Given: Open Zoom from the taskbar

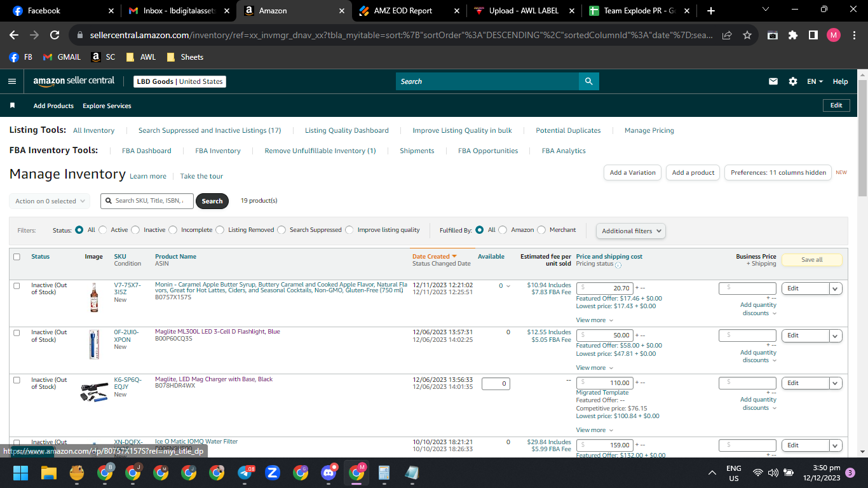Looking at the screenshot, I should click(273, 473).
